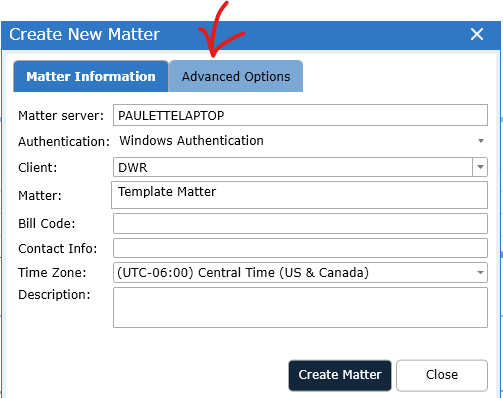Screen dimensions: 503x398
Task: Open the Authentication dropdown arrow
Action: [x=481, y=141]
